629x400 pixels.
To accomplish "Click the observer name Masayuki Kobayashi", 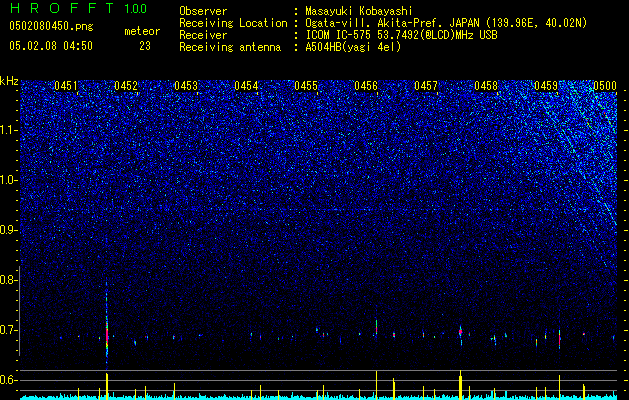I will (x=359, y=11).
